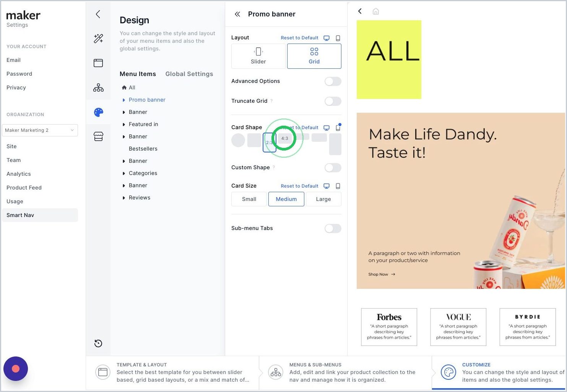Select desktop device icon in Layout row
567x392 pixels.
pyautogui.click(x=327, y=38)
